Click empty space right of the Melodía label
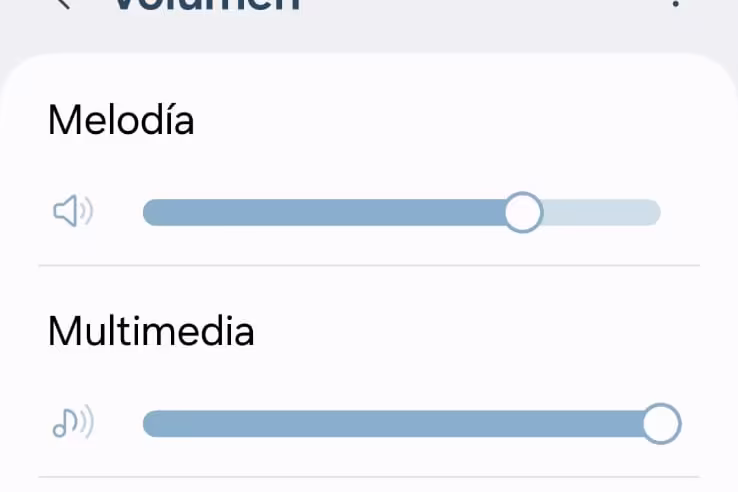Image resolution: width=738 pixels, height=492 pixels. coord(447,120)
